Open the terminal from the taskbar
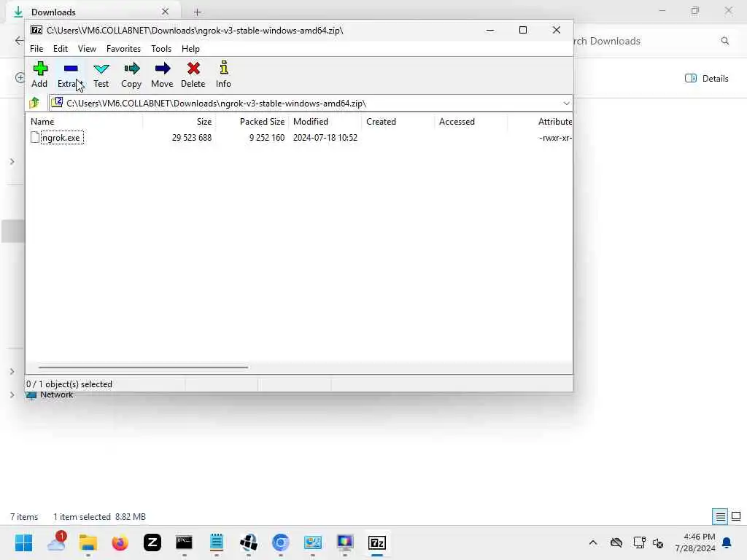This screenshot has width=747, height=560. click(x=185, y=542)
